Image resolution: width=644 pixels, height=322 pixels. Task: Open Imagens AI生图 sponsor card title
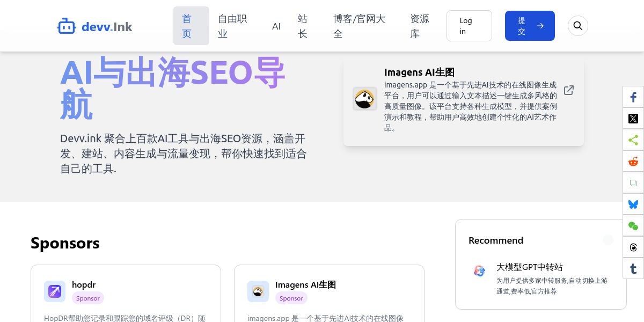point(305,284)
